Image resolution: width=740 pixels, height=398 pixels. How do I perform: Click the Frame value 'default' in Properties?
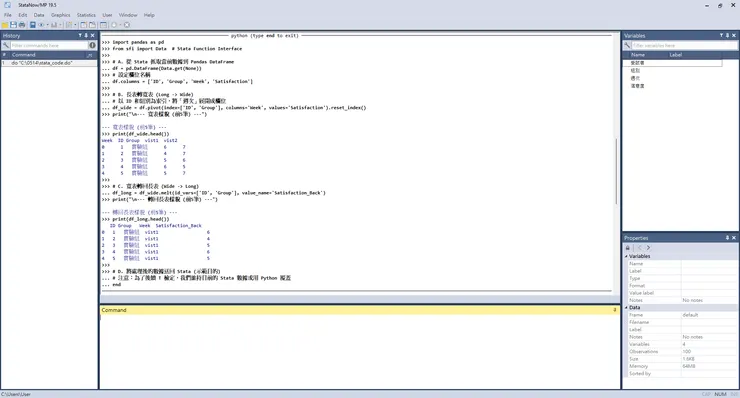coord(690,315)
